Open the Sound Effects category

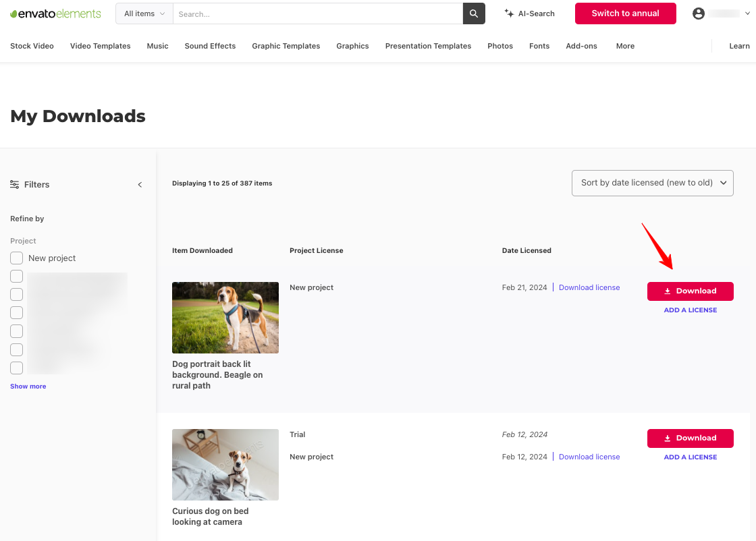(x=210, y=46)
